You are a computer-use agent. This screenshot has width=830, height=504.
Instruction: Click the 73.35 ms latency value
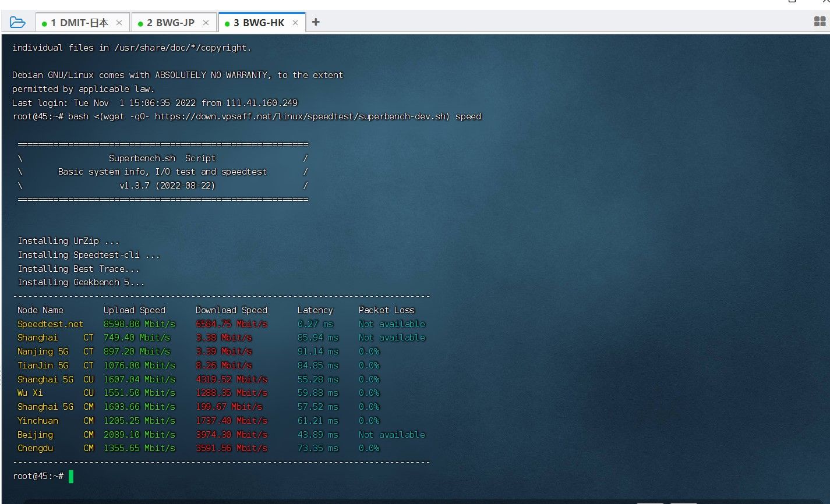click(317, 448)
